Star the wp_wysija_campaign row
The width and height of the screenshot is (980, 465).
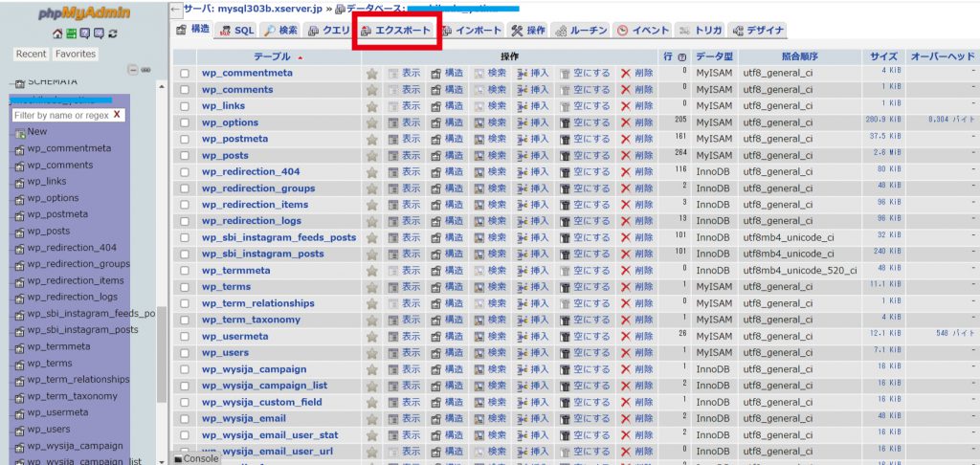(x=372, y=369)
